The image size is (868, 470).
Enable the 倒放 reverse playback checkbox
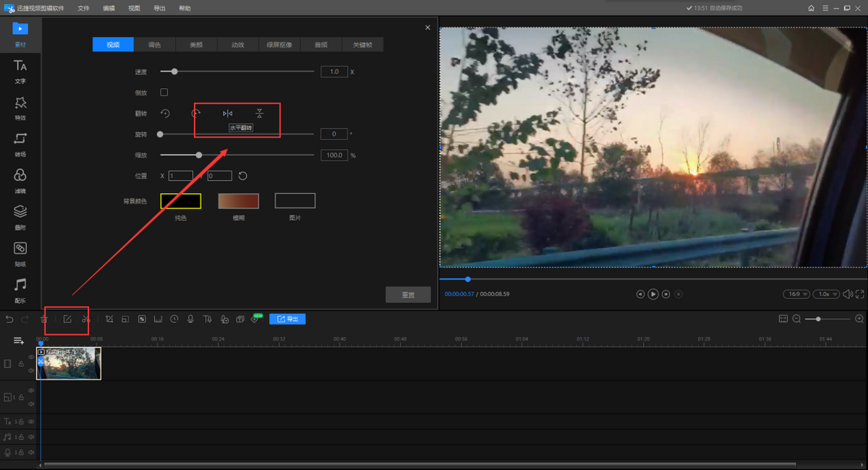[x=164, y=93]
